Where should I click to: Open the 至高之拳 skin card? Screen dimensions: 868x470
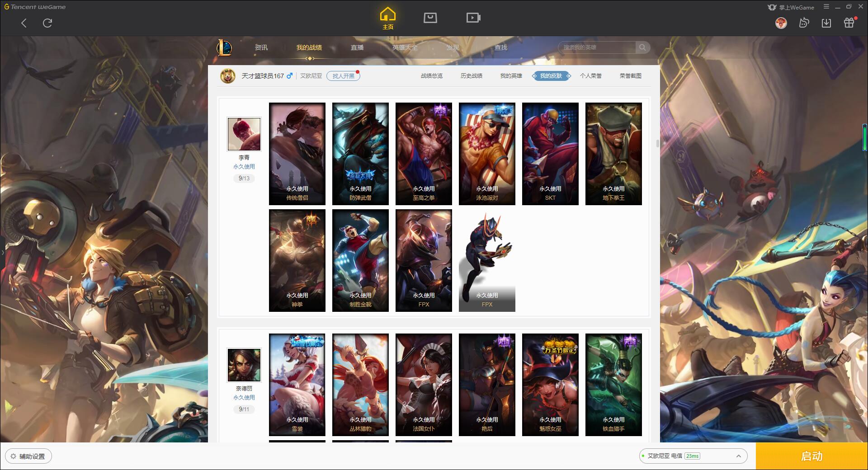coord(424,154)
